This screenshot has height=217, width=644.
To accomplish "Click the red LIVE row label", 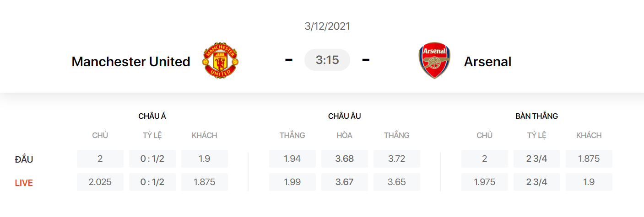I will [24, 183].
